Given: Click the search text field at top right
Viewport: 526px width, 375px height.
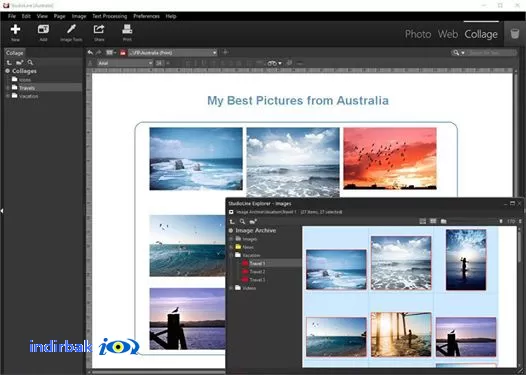Looking at the screenshot, I should (x=491, y=53).
